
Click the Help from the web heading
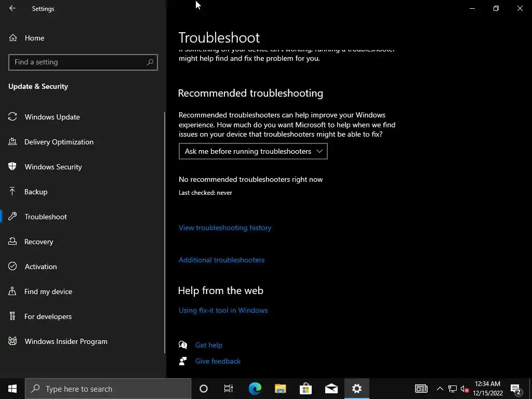(x=220, y=290)
